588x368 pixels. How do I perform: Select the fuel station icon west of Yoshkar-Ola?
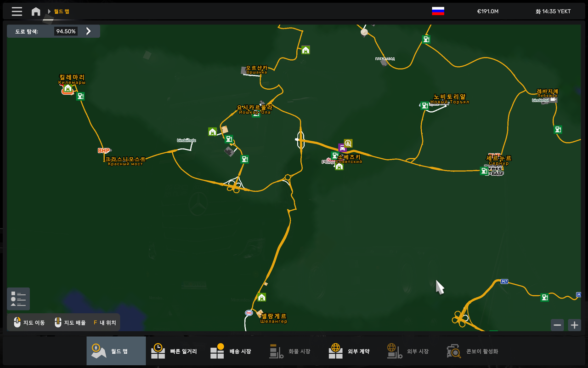coord(229,139)
